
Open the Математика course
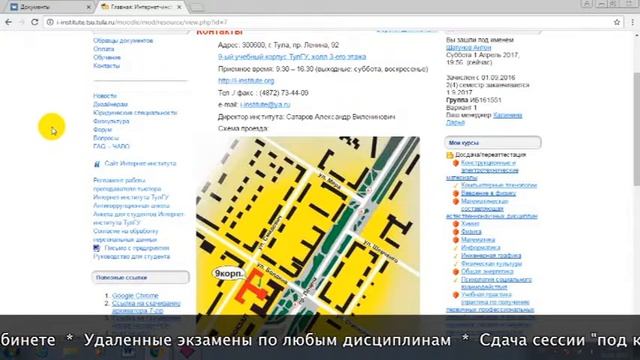pos(478,240)
